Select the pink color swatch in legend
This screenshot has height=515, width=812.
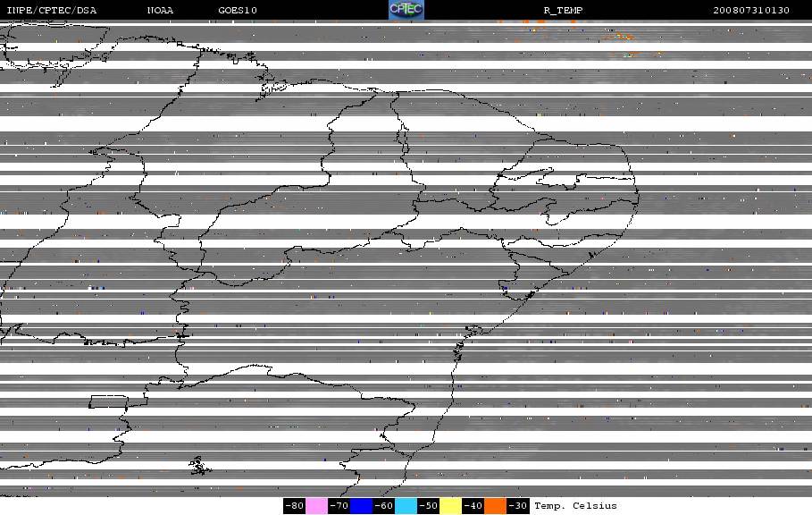316,506
